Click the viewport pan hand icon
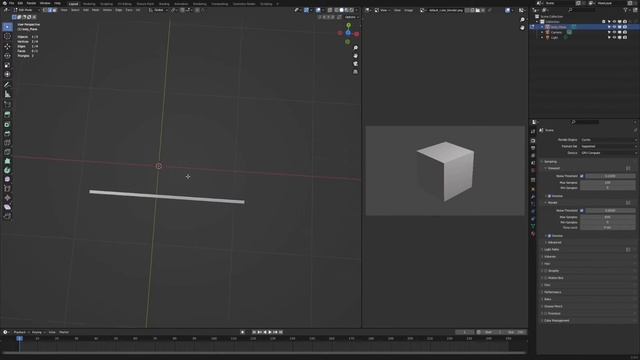 [x=356, y=56]
